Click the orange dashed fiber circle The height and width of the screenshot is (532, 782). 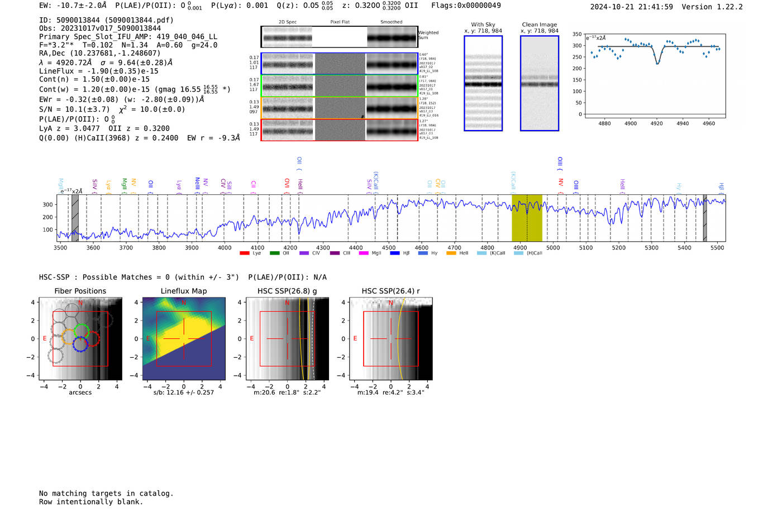(70, 336)
